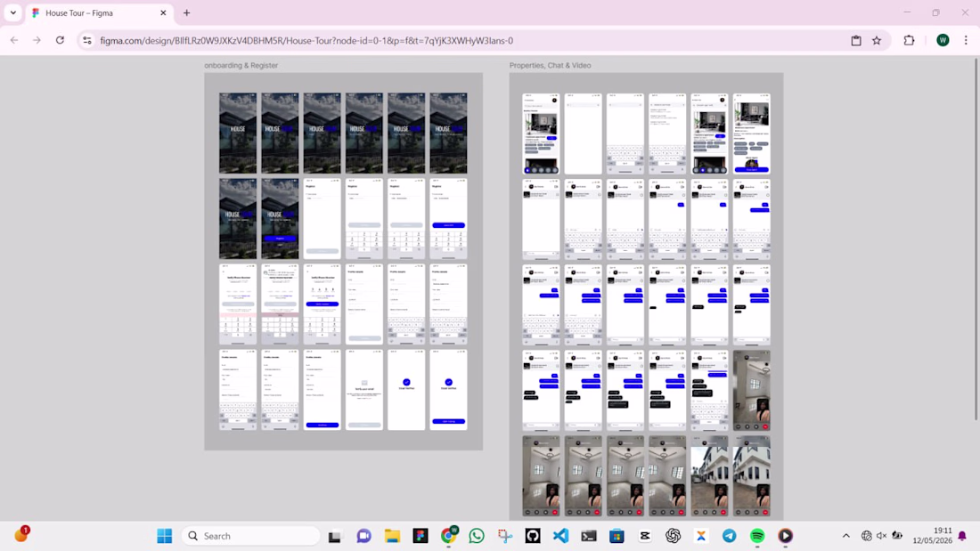The image size is (980, 551).
Task: Select the Properties, Chat & Video section label
Action: (x=550, y=65)
